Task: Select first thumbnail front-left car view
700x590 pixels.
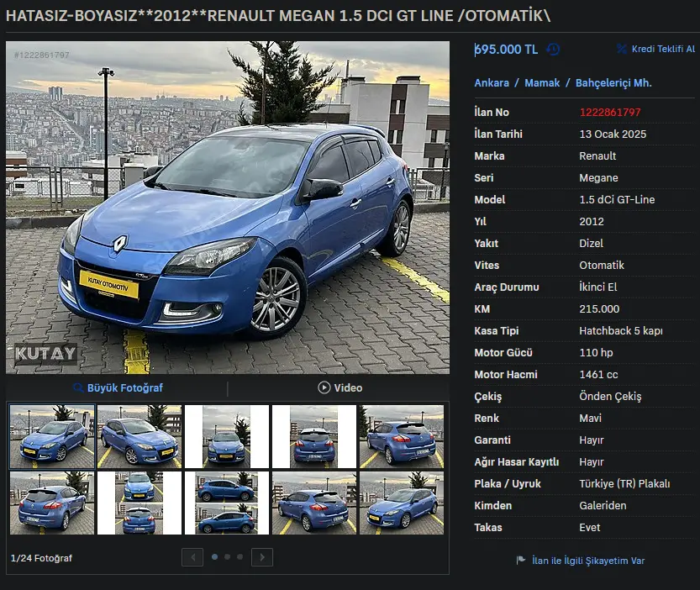Action: [52, 436]
